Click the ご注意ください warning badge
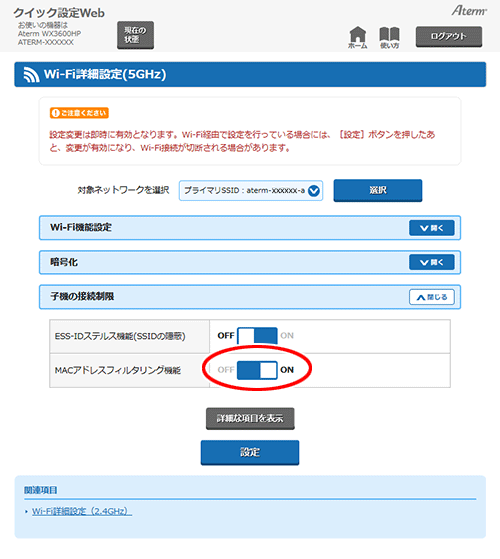 (79, 113)
